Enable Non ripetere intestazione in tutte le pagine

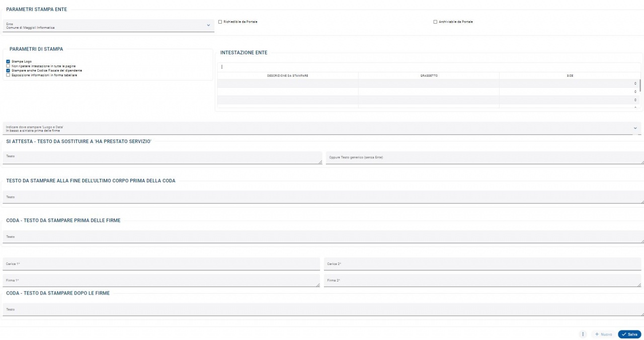coord(8,66)
